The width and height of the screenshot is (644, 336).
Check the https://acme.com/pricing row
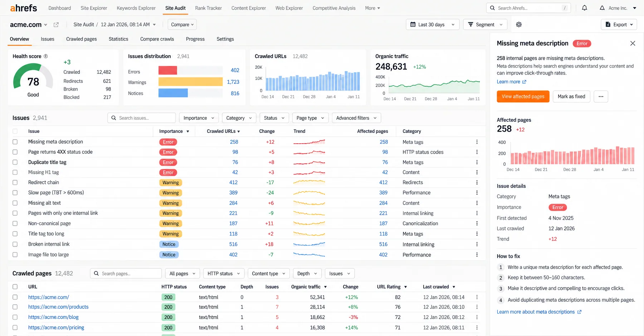click(x=15, y=328)
